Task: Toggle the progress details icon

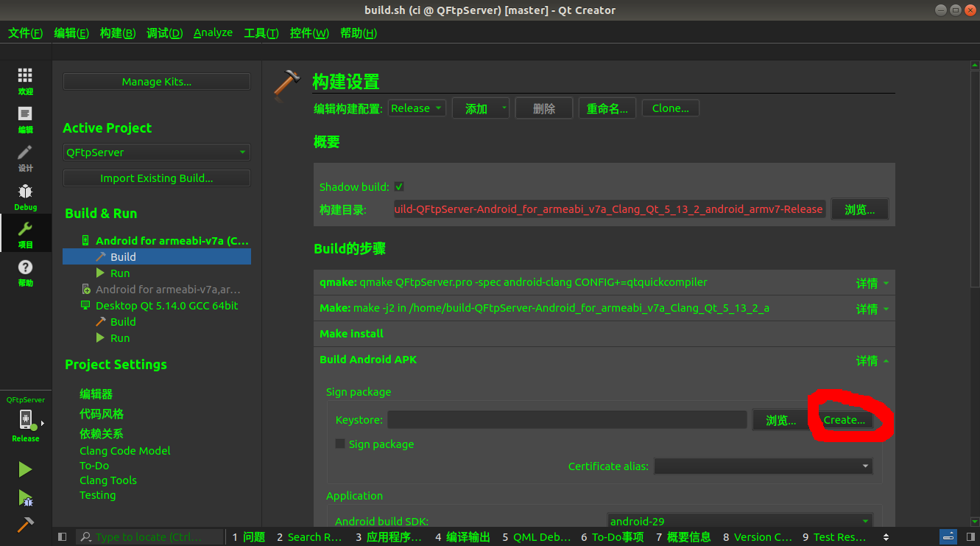Action: [x=949, y=536]
